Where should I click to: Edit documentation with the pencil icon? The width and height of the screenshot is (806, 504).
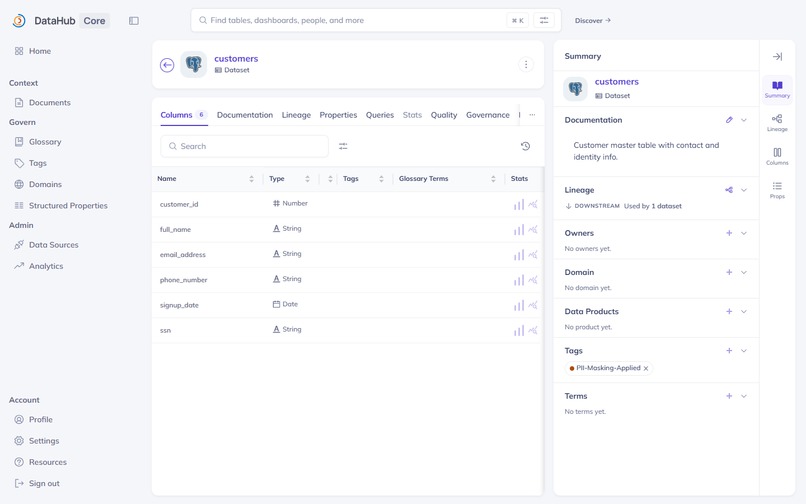coord(729,120)
